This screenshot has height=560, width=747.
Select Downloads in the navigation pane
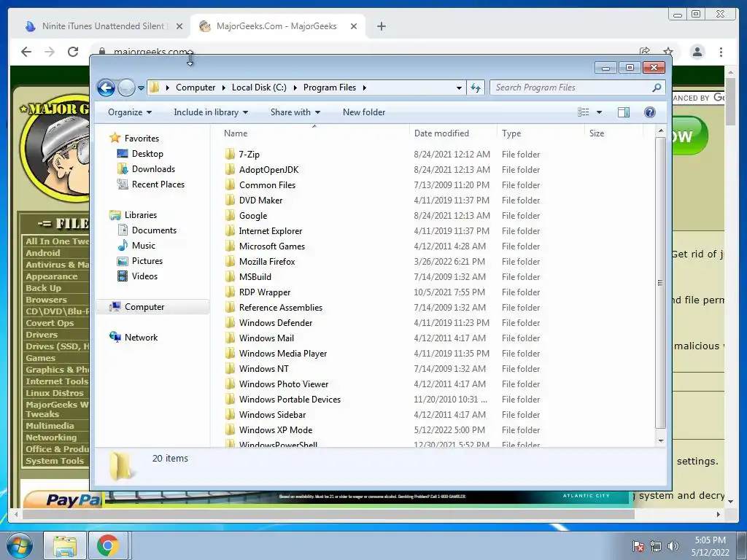coord(146,169)
